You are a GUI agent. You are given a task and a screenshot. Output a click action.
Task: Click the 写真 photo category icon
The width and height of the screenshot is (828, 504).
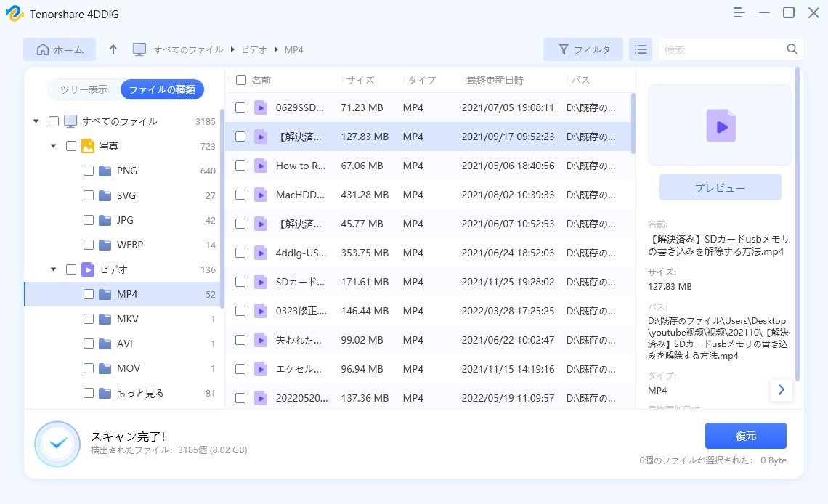pyautogui.click(x=88, y=146)
